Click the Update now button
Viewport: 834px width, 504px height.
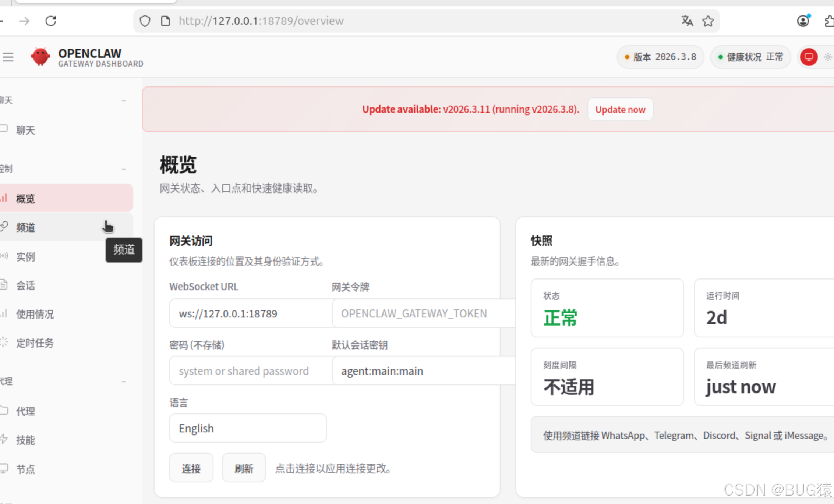coord(620,110)
